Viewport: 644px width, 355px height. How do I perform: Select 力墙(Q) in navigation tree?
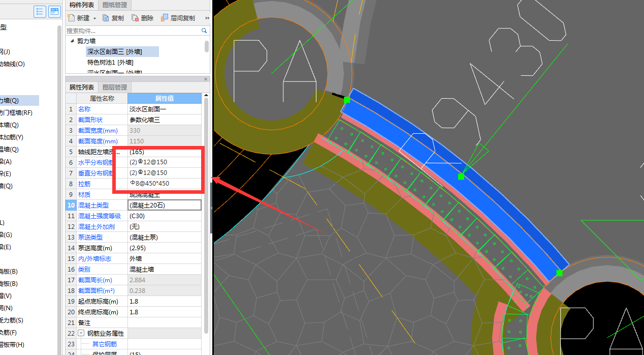pyautogui.click(x=9, y=101)
